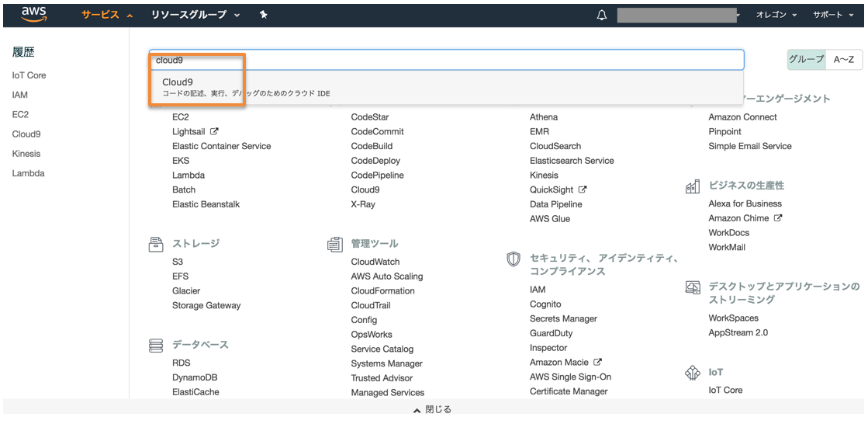The height and width of the screenshot is (424, 868).
Task: Click the external link icon beside Amazon Chime
Action: tap(778, 218)
